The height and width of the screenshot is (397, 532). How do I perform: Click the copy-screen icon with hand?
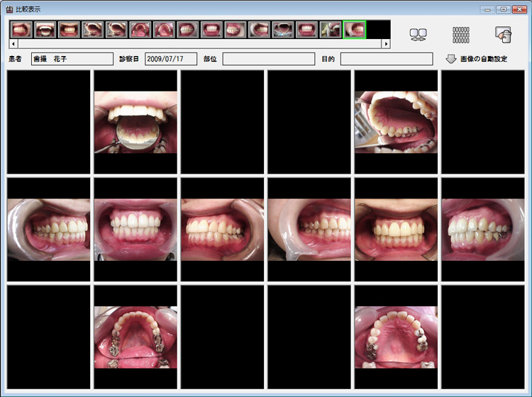coord(504,35)
